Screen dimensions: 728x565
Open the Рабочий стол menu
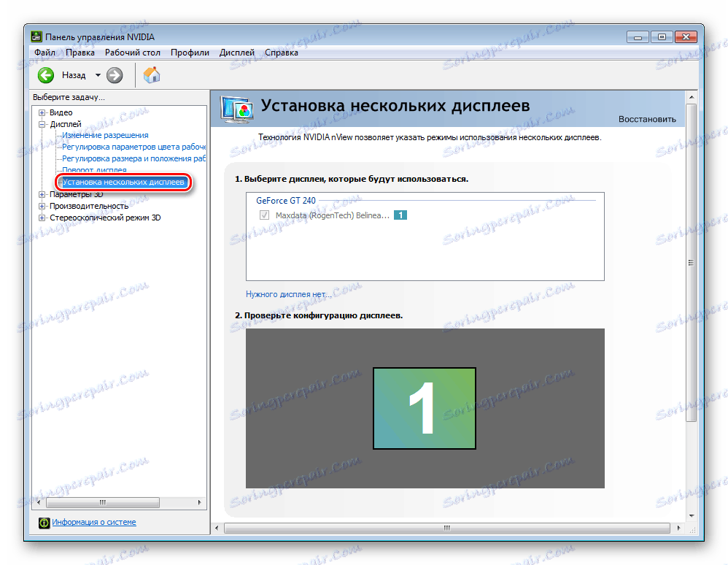tap(132, 53)
